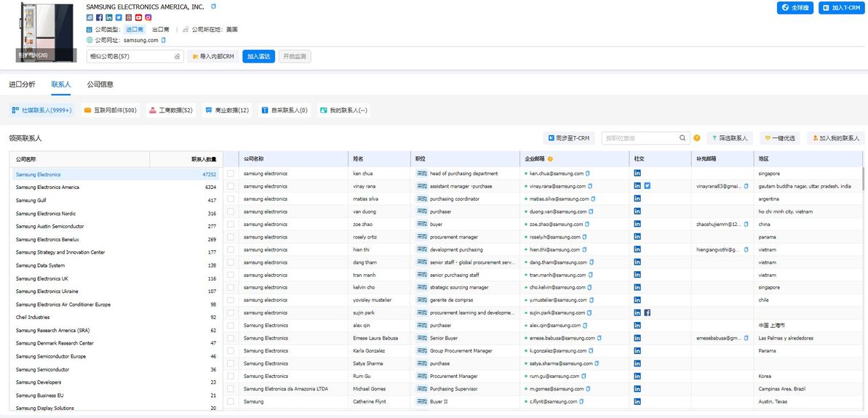Click the contacts table vertical scrollbar
This screenshot has height=418, width=868.
point(864,178)
